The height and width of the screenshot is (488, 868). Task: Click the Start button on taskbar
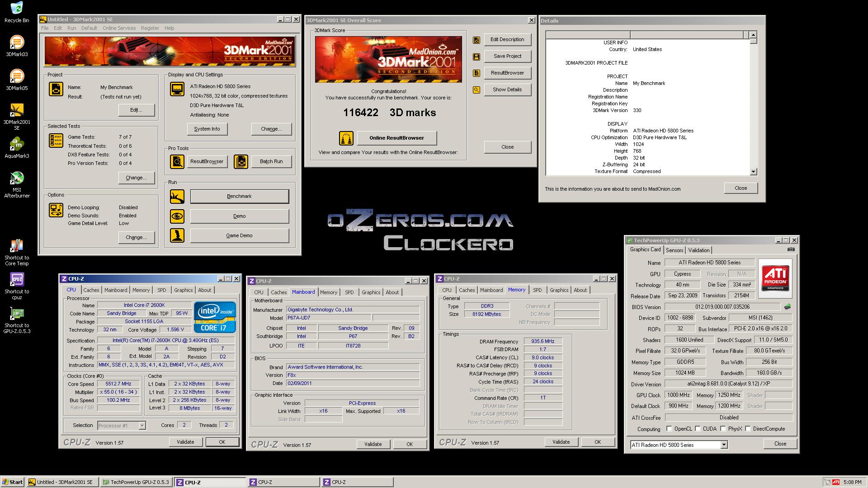point(12,482)
